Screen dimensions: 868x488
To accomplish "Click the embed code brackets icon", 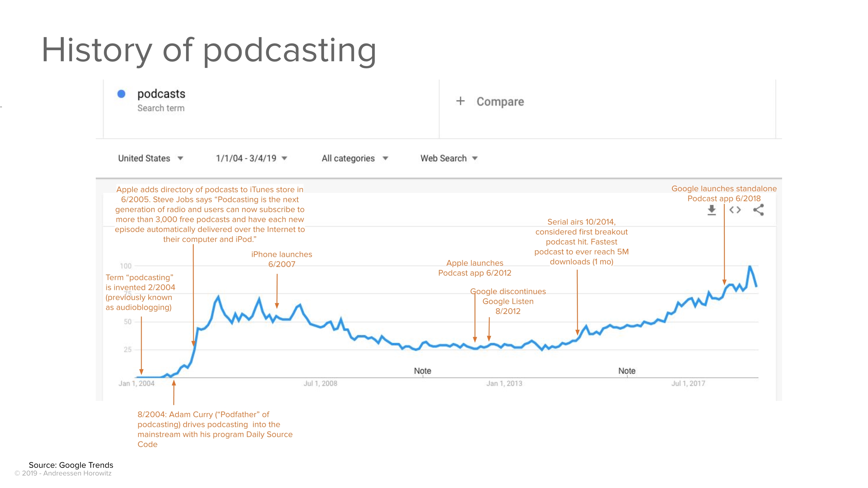I will pos(735,210).
